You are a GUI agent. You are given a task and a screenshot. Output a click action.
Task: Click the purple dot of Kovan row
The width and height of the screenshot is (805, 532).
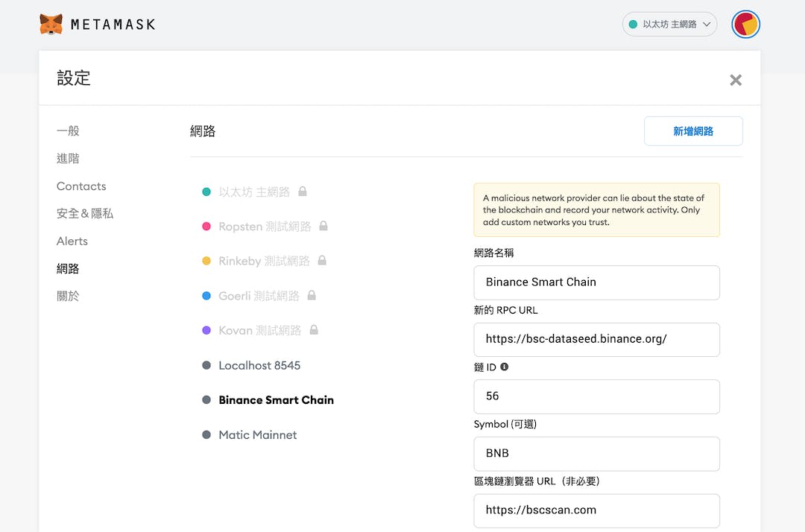click(206, 330)
